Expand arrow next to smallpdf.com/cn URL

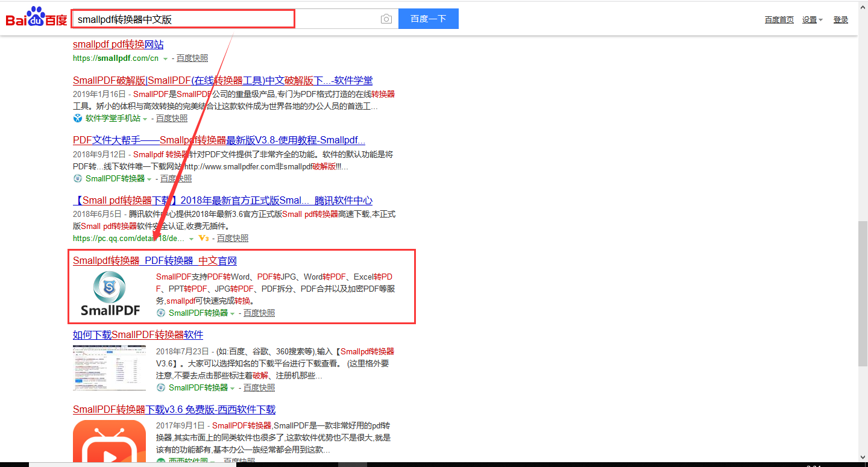pos(165,58)
